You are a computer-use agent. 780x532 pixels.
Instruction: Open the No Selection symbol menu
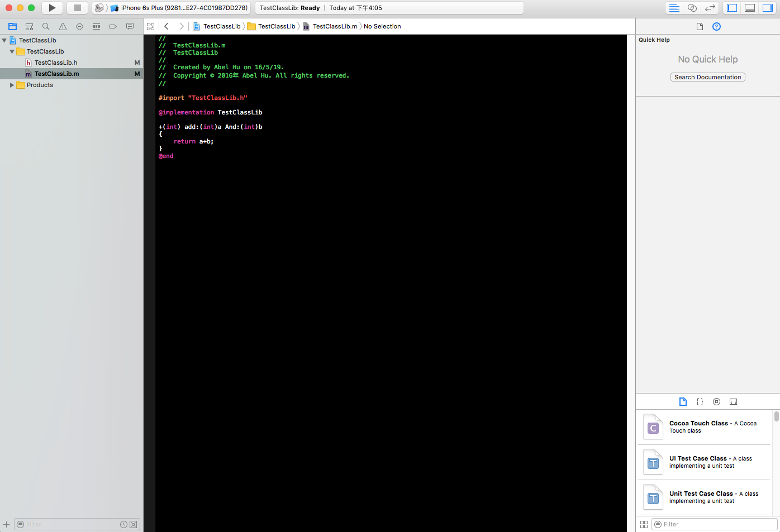(x=382, y=26)
